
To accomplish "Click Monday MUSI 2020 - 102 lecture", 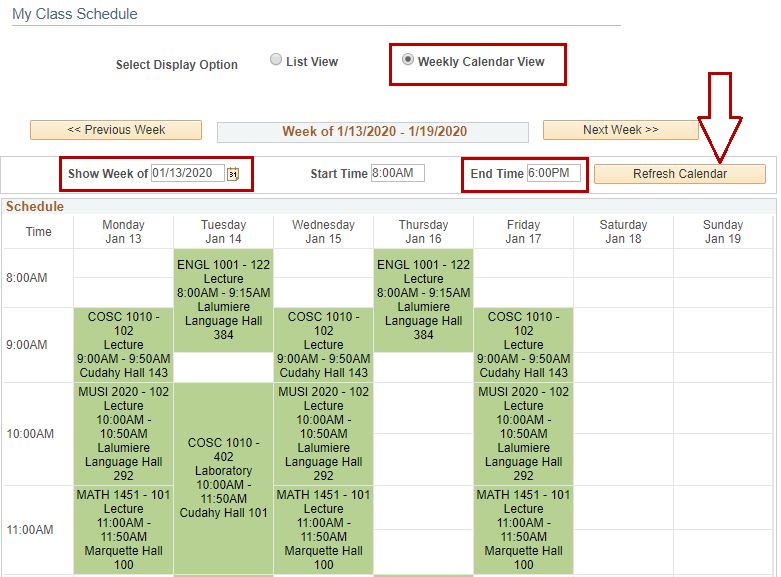I will tap(123, 434).
